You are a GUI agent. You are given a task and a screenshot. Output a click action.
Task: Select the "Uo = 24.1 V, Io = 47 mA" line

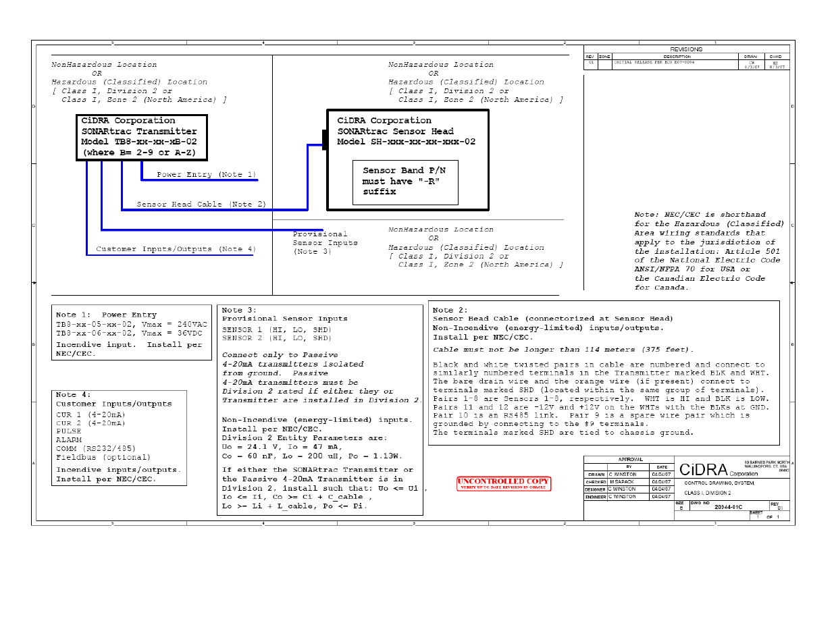282,447
